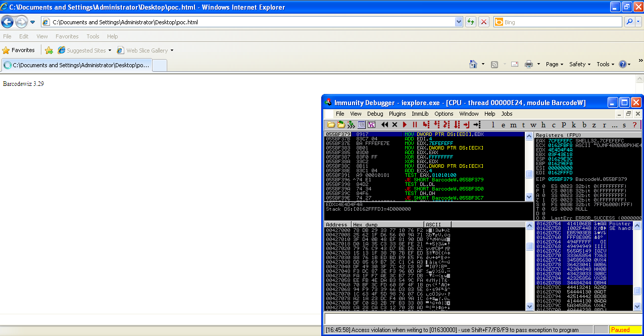Expand the Web Slice Gallery dropdown

(x=172, y=51)
